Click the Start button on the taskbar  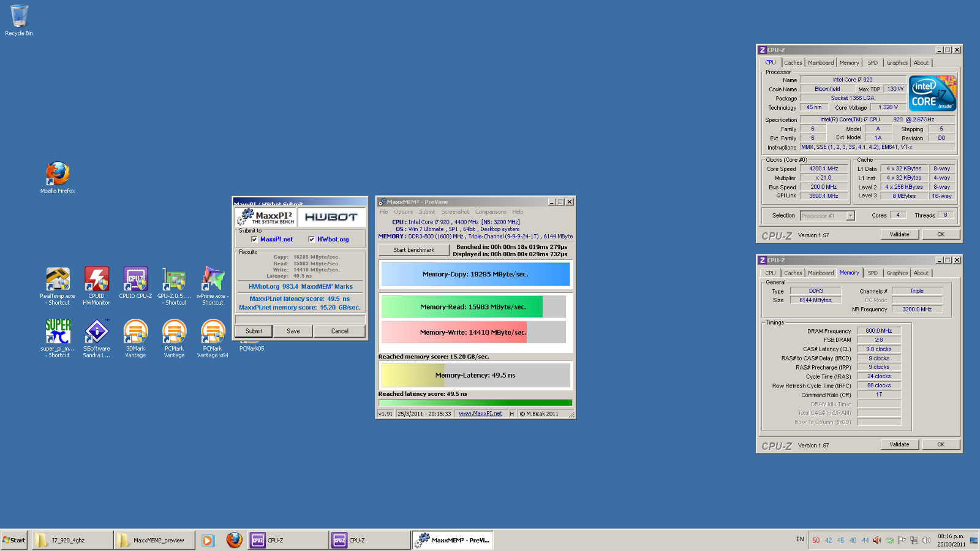[x=14, y=540]
